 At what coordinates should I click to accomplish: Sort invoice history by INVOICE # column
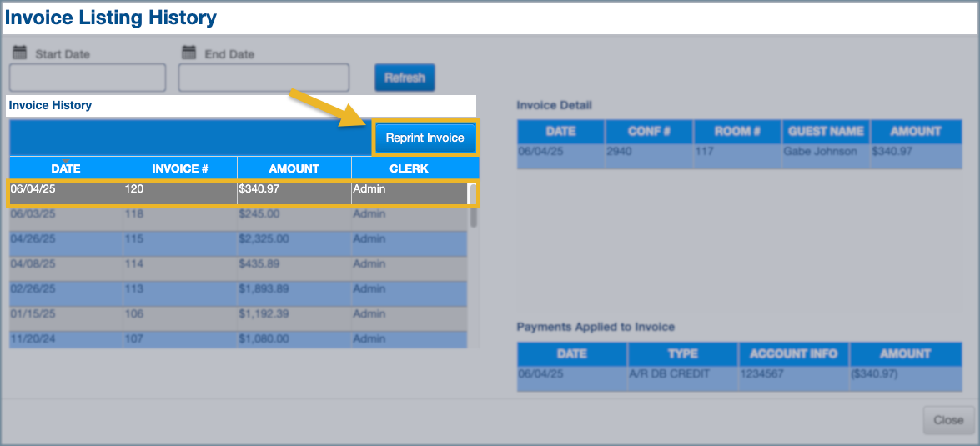pos(180,168)
